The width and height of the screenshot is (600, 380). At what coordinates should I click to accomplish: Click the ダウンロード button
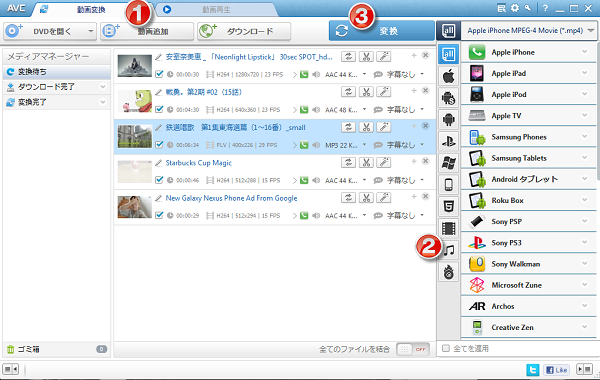pos(244,31)
